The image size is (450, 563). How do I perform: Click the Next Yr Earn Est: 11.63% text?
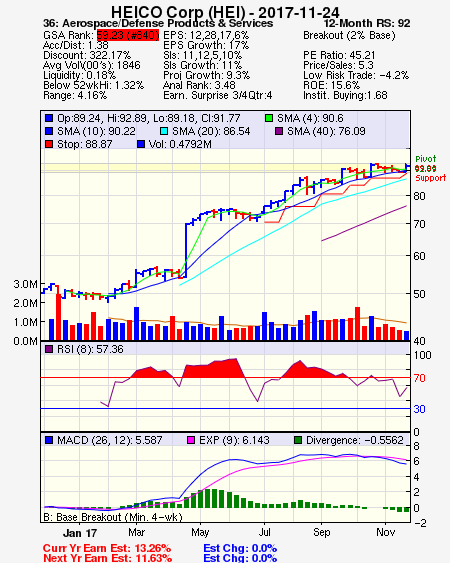[108, 558]
